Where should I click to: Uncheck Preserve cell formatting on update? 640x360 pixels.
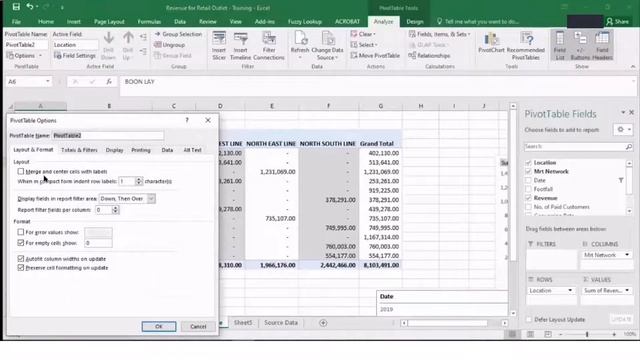pos(21,268)
